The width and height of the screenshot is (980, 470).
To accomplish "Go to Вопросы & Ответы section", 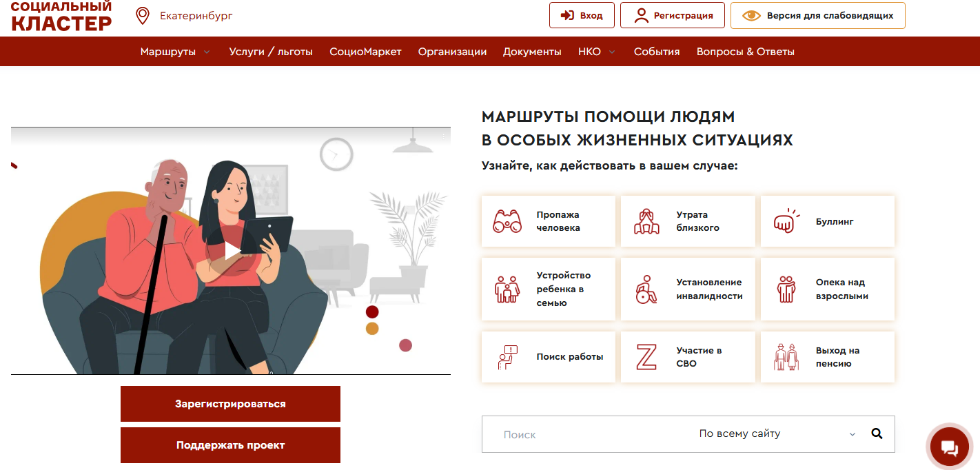I will [746, 52].
